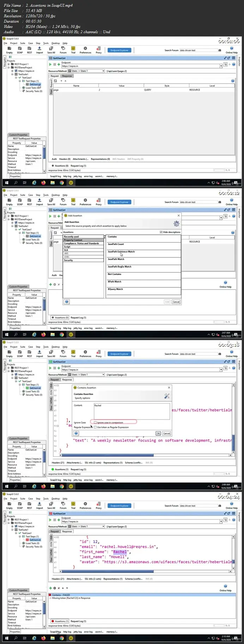Screen dimensions: 244x644
Task: Click response horizontal scrollbar in 00:03:18 frame
Action: (x=107, y=455)
